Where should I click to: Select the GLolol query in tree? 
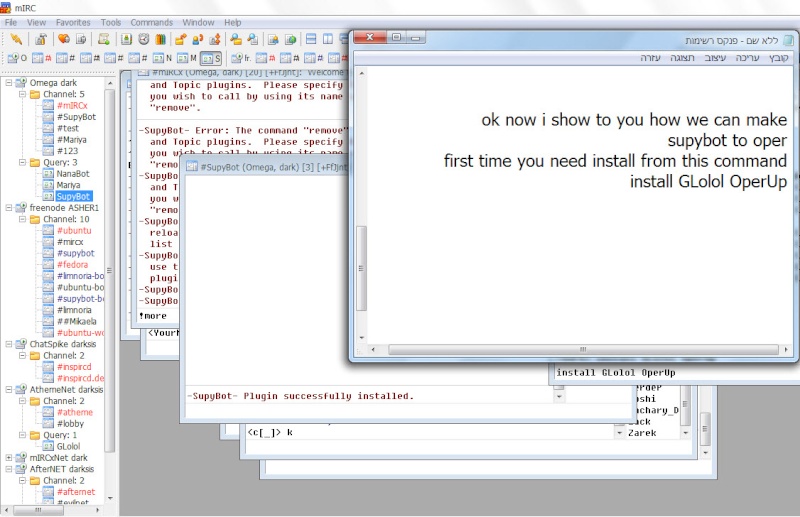[68, 446]
